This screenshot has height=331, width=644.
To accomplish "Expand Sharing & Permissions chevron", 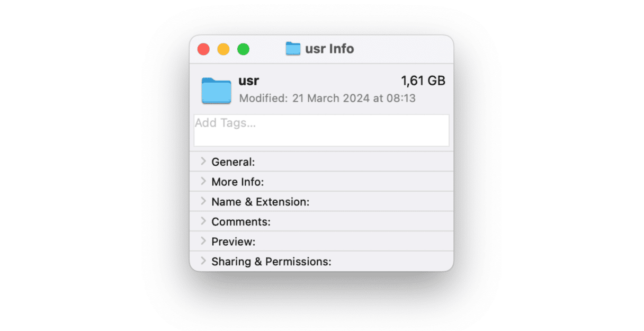I will point(203,261).
